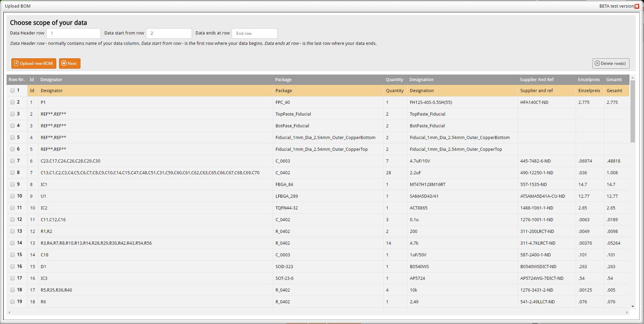Screen dimensions: 644x324
Task: Click the Upload new BOM button
Action: click(x=34, y=63)
